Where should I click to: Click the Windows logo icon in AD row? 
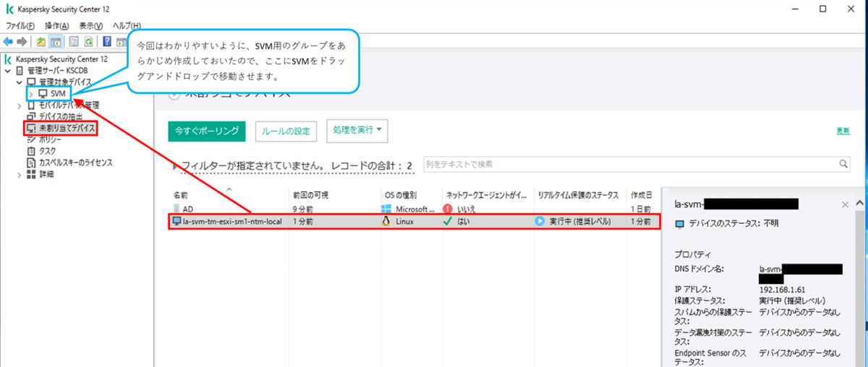tap(387, 209)
